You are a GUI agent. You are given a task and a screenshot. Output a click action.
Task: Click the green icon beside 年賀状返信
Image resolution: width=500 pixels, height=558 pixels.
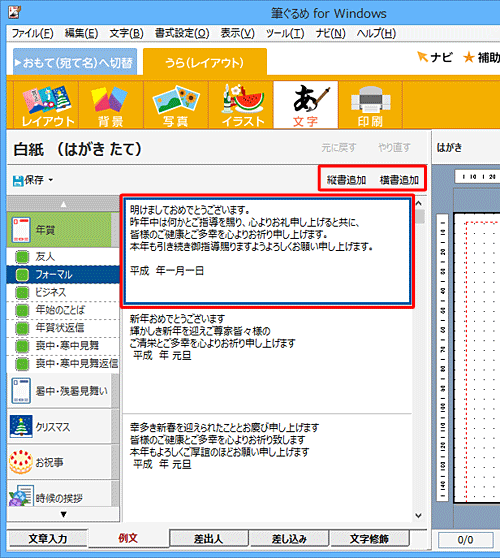point(22,328)
